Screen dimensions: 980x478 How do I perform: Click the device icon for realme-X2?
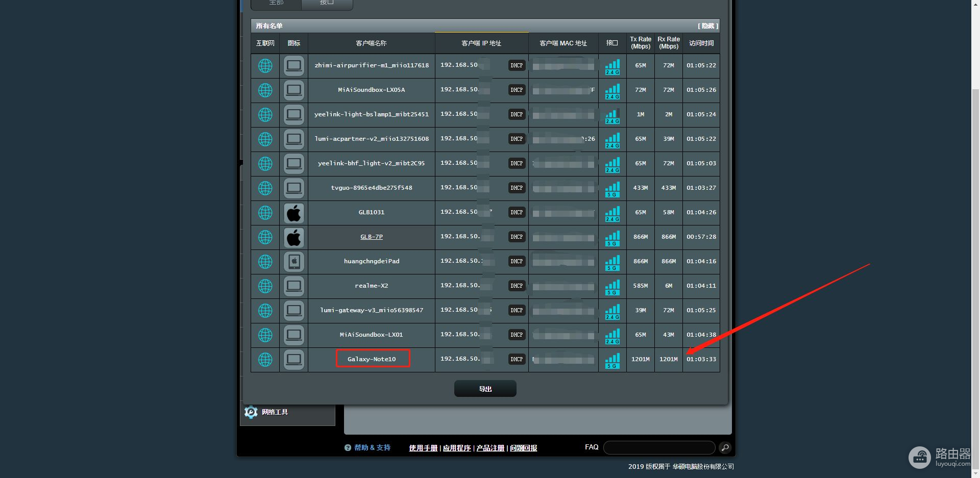click(294, 286)
